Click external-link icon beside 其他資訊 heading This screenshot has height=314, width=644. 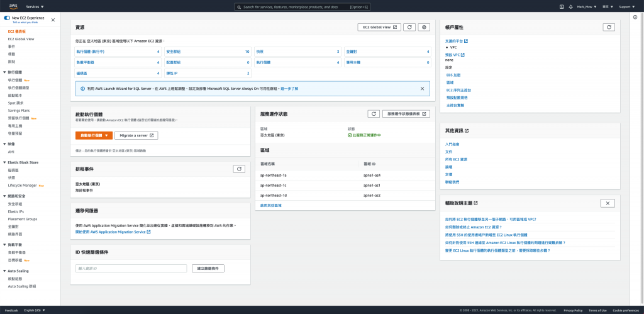(467, 131)
